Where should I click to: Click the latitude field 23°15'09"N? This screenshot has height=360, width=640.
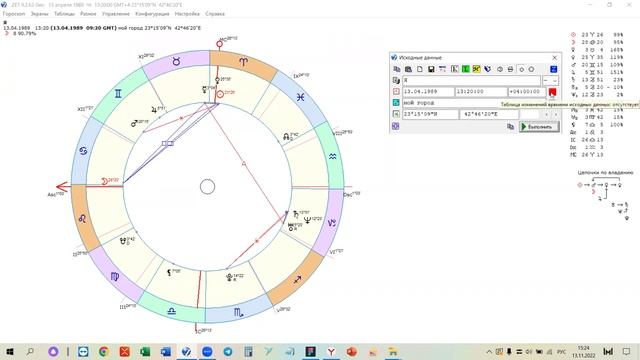pos(430,114)
